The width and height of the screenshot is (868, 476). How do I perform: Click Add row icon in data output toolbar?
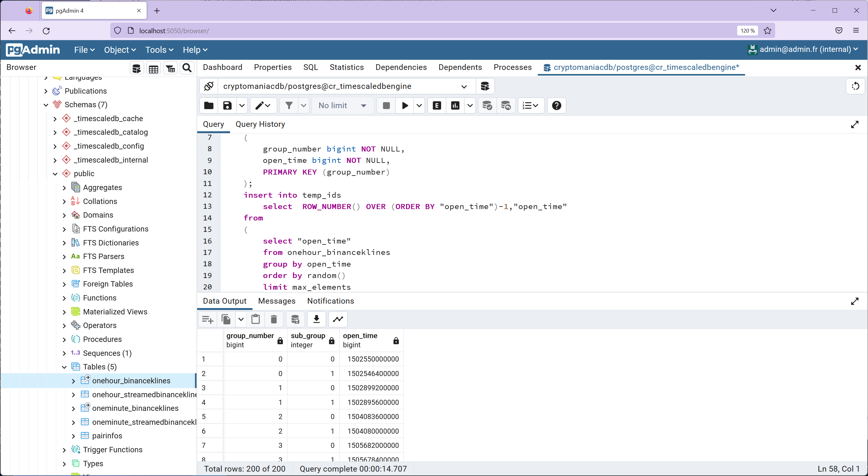(208, 319)
